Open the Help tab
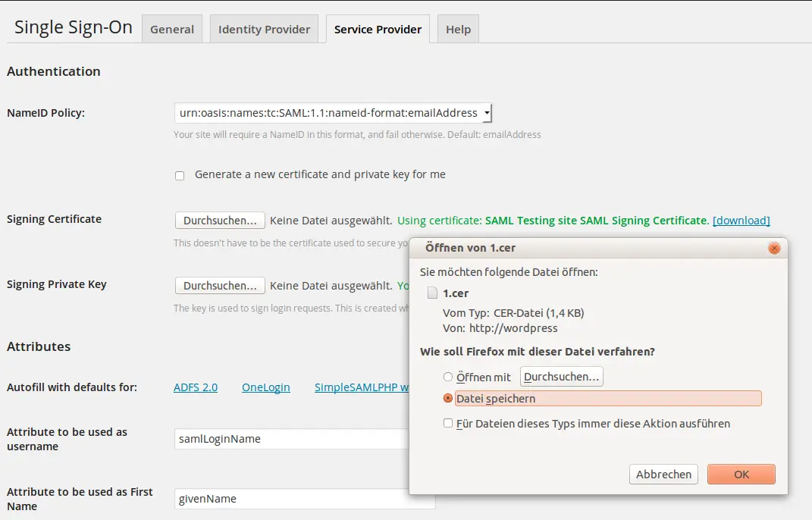812x520 pixels. [x=458, y=29]
